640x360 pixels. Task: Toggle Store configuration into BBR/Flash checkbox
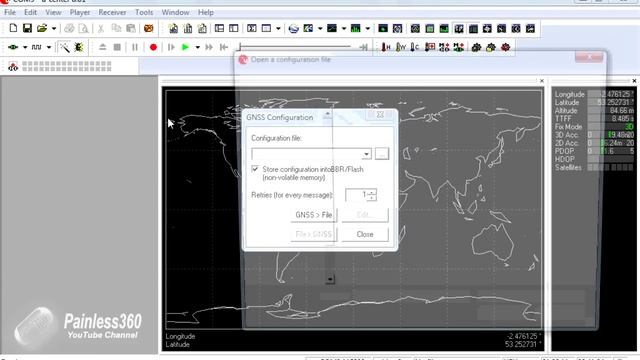click(x=255, y=169)
